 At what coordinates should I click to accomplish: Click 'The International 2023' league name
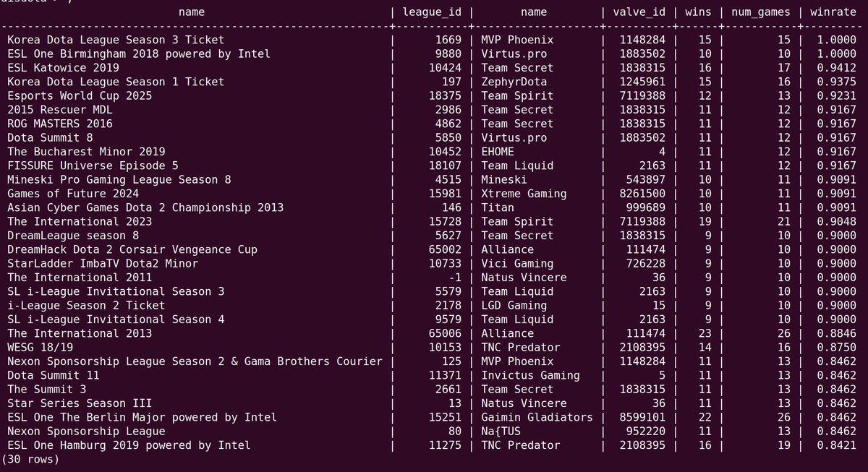tap(80, 221)
